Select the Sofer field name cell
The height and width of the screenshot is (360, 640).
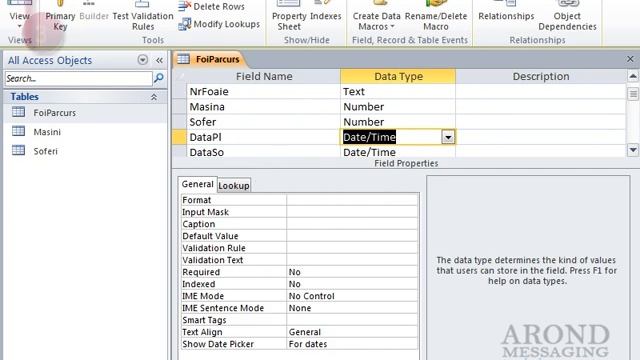point(264,122)
